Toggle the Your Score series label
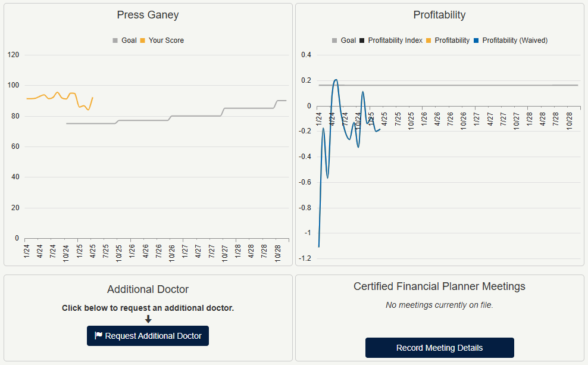This screenshot has width=588, height=365. 166,40
